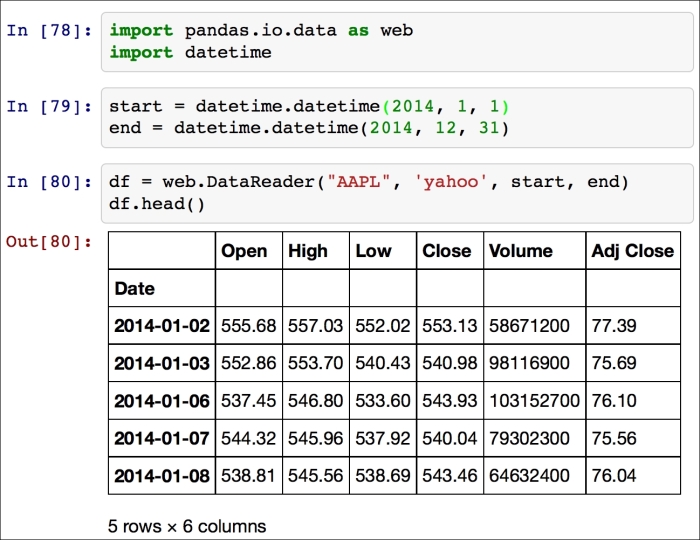Click the Close value 543.46
This screenshot has height=540, width=700.
450,476
